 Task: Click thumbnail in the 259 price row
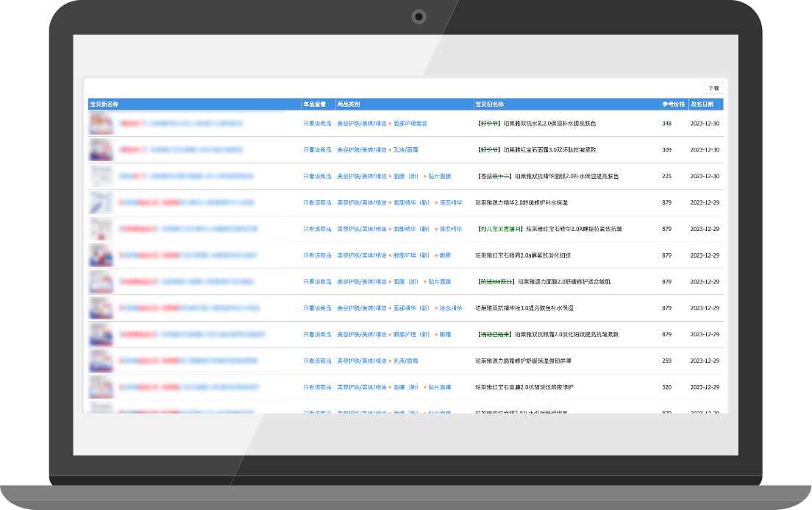101,361
